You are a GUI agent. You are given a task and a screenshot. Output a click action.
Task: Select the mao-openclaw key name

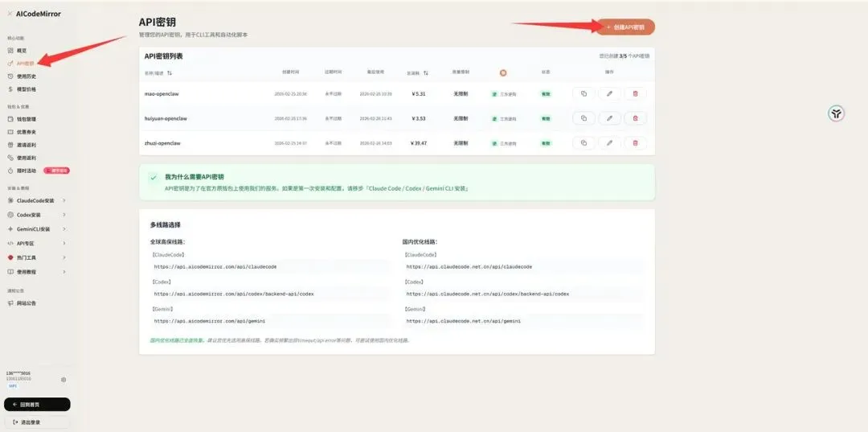click(162, 94)
